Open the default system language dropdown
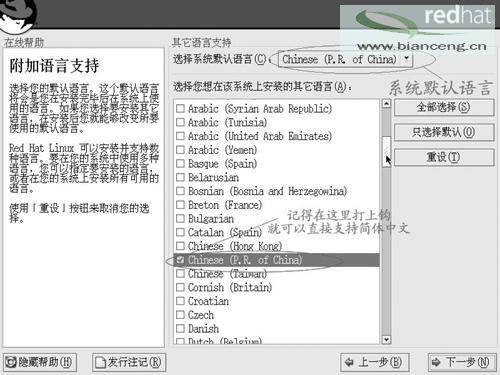Viewport: 500px width, 375px height. pyautogui.click(x=345, y=60)
